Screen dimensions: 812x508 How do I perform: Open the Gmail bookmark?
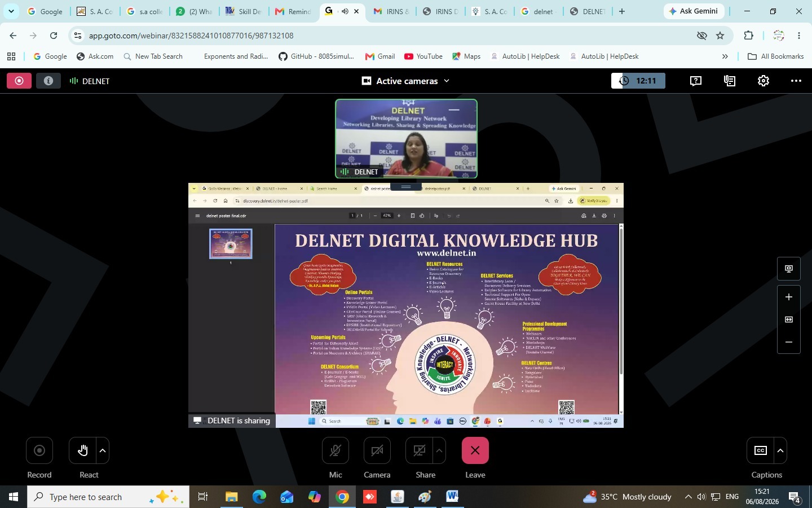pos(380,56)
